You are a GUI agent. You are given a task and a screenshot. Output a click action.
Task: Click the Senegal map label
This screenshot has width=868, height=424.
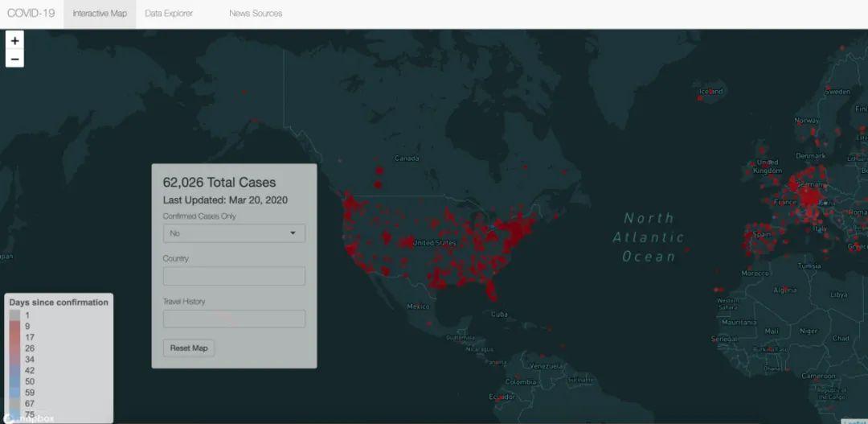tap(724, 339)
